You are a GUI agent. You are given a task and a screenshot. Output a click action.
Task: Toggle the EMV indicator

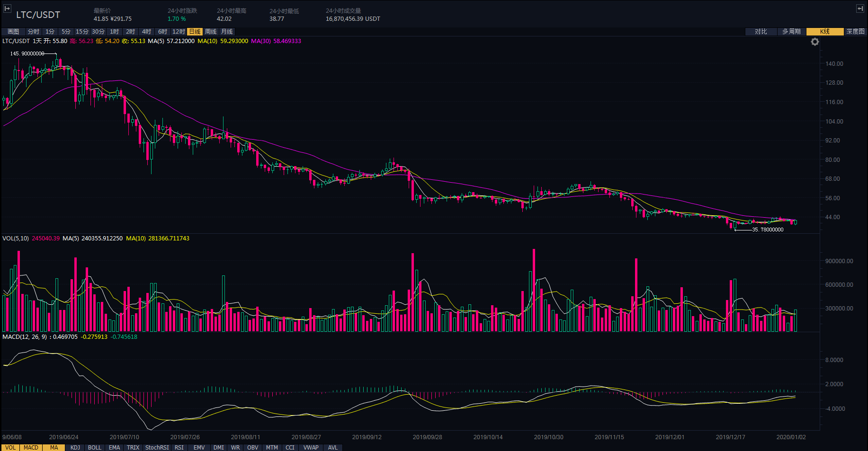[x=199, y=448]
